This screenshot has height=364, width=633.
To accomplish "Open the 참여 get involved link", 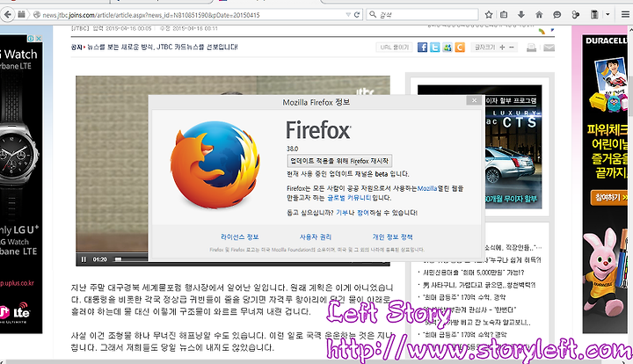I will click(363, 213).
